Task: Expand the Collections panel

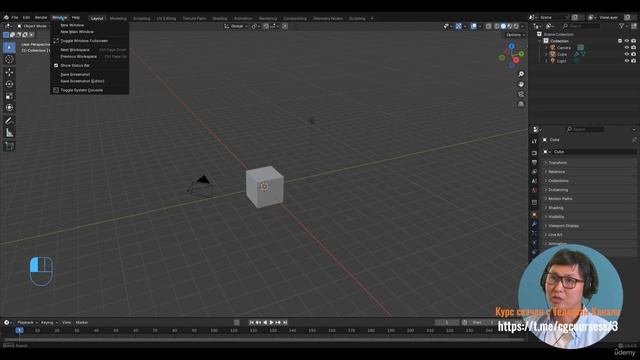Action: pos(590,181)
